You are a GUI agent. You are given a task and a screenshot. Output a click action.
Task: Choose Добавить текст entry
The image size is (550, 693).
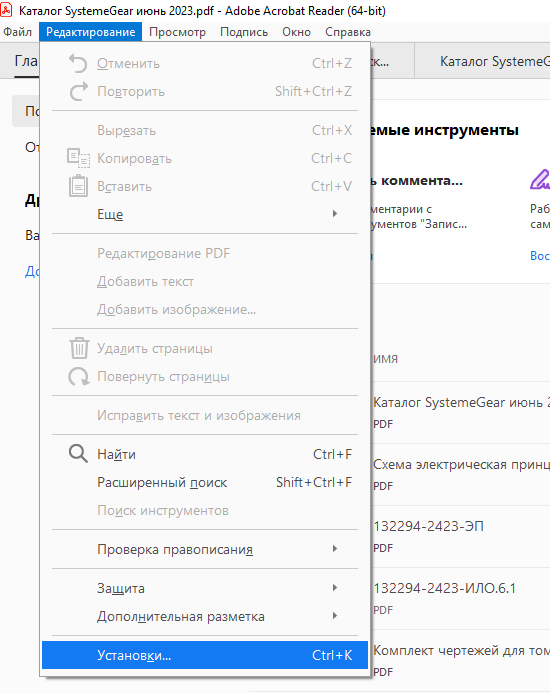pos(205,282)
